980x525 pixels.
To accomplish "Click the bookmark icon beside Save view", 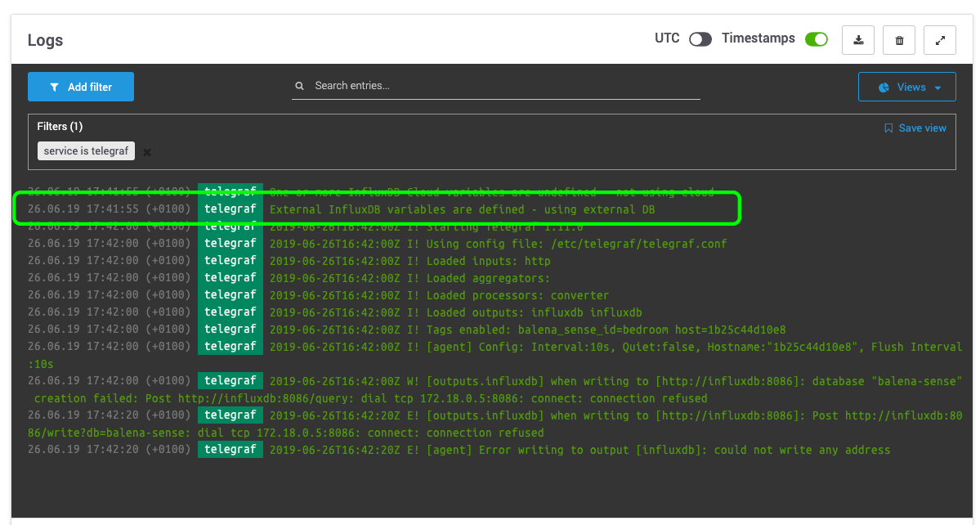I will point(888,128).
